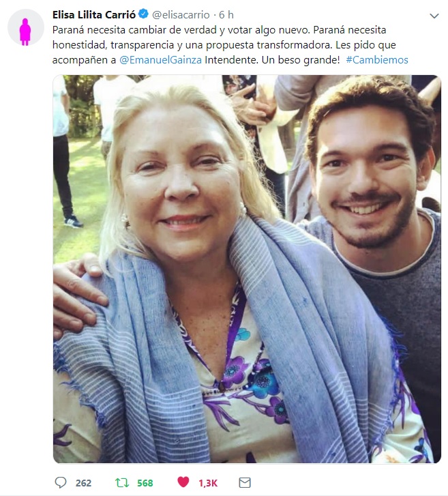
Task: Open the Elisa Lilita Carrió display name
Action: pyautogui.click(x=94, y=14)
